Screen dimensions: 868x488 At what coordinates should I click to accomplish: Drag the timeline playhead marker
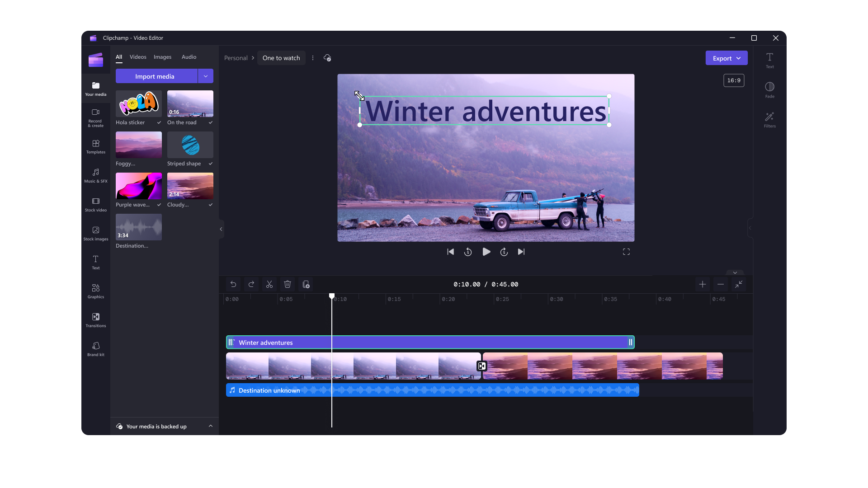[331, 296]
